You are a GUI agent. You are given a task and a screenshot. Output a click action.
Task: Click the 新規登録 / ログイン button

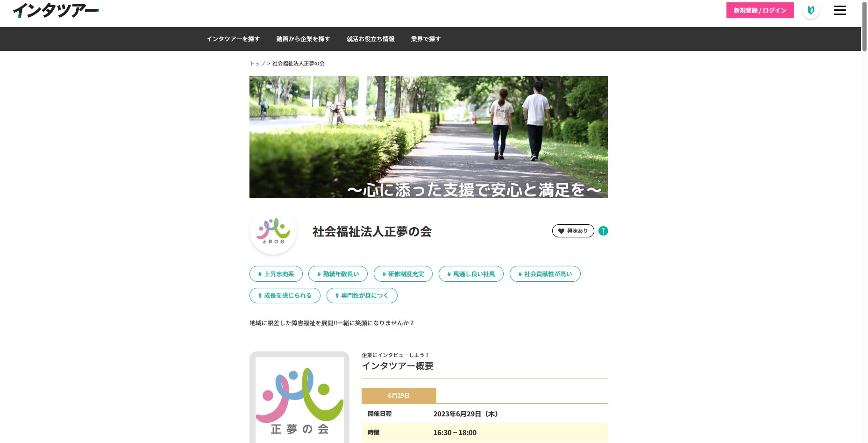[x=760, y=10]
